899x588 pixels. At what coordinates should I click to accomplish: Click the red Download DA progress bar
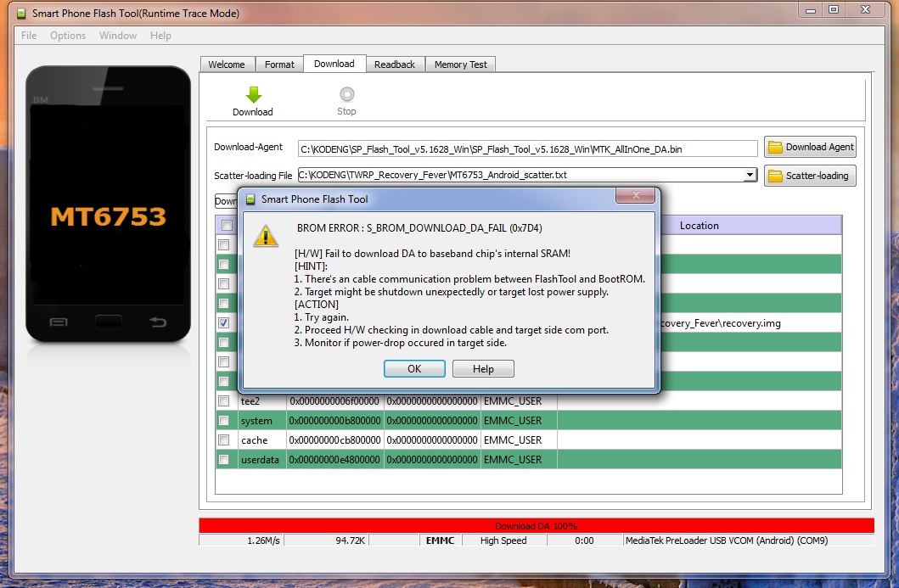(x=536, y=526)
